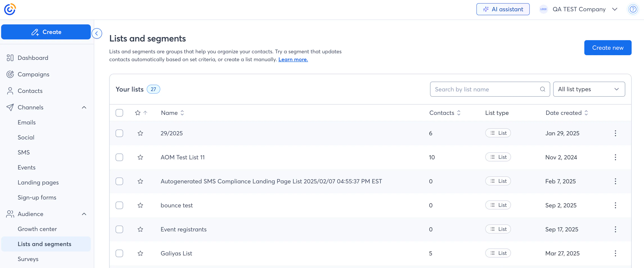Image resolution: width=644 pixels, height=268 pixels.
Task: Open the three-dot menu for the 29/2025 list
Action: (615, 133)
